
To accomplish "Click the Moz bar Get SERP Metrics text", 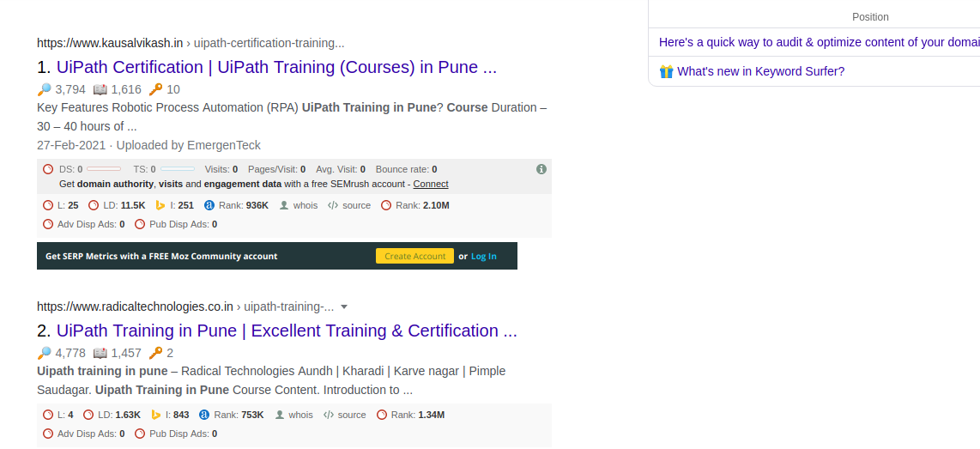I will (161, 256).
